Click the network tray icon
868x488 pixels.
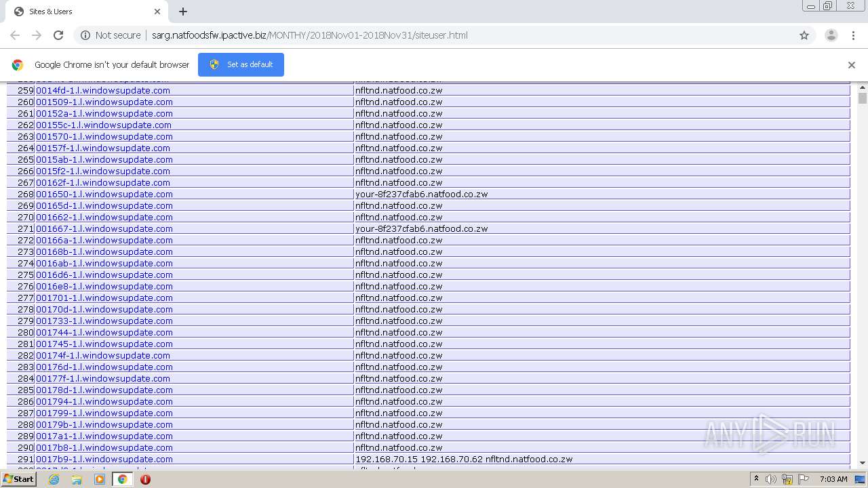tap(787, 479)
